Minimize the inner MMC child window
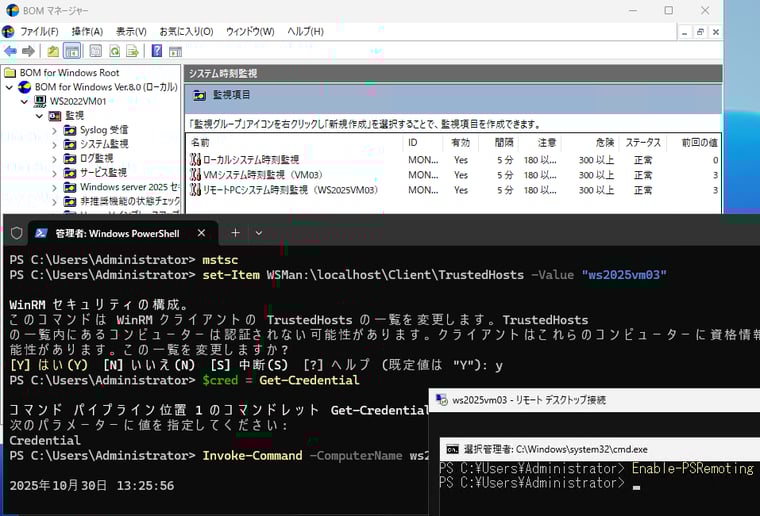Screen dimensions: 760x516 pyautogui.click(x=684, y=32)
